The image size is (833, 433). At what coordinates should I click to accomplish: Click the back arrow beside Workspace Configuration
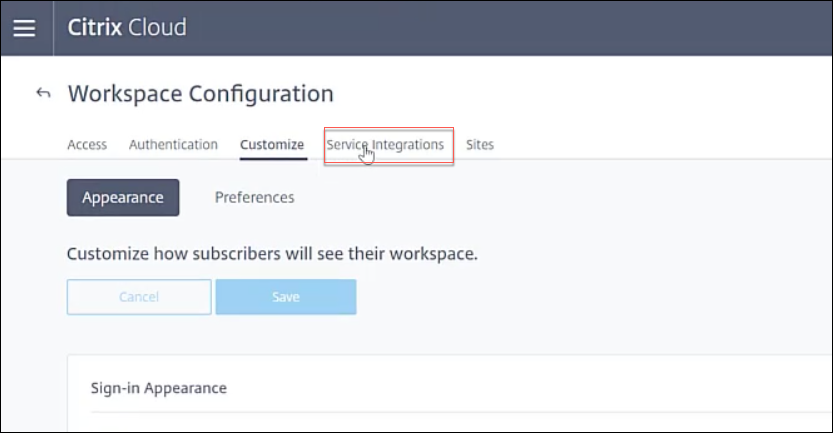click(x=43, y=93)
